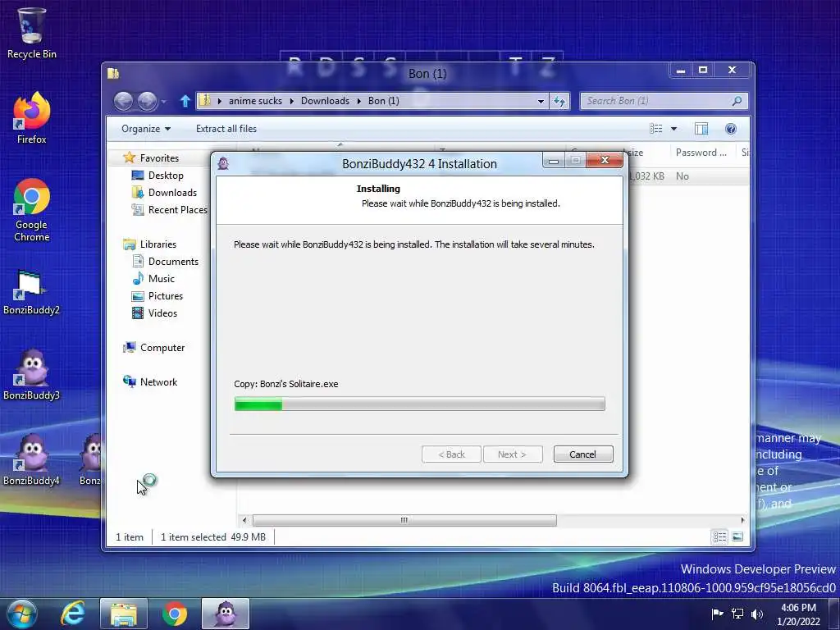Launch Firefox from the desktop

coord(32,118)
